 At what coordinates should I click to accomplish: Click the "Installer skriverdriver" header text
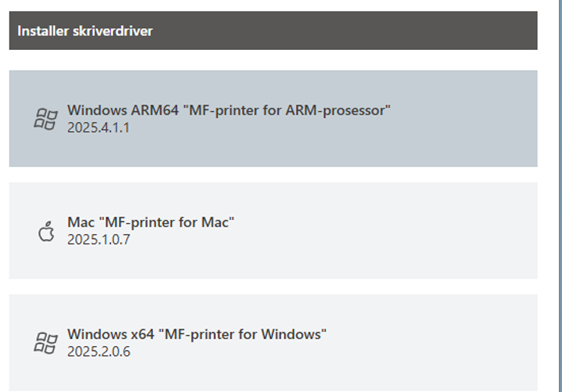[85, 31]
